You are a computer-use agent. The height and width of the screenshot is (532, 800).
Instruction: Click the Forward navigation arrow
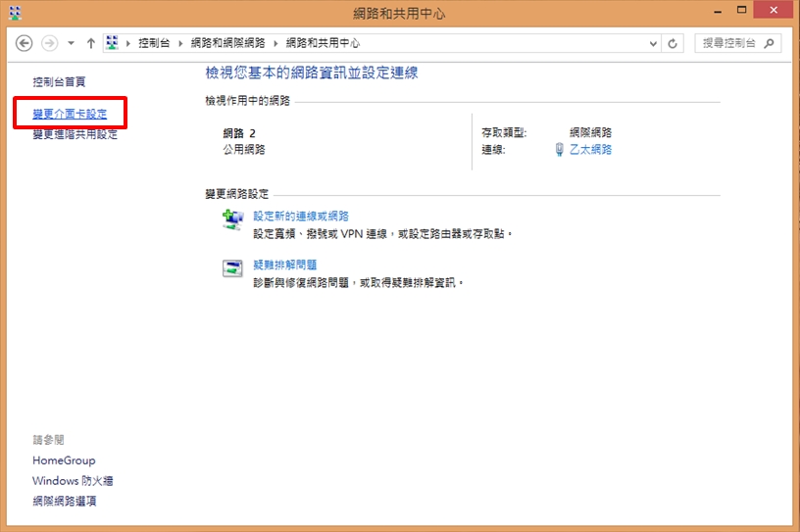point(49,43)
